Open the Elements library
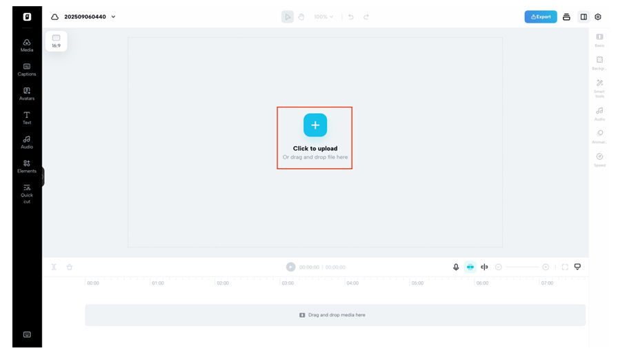Viewport: 638px width, 364px height. pyautogui.click(x=27, y=166)
